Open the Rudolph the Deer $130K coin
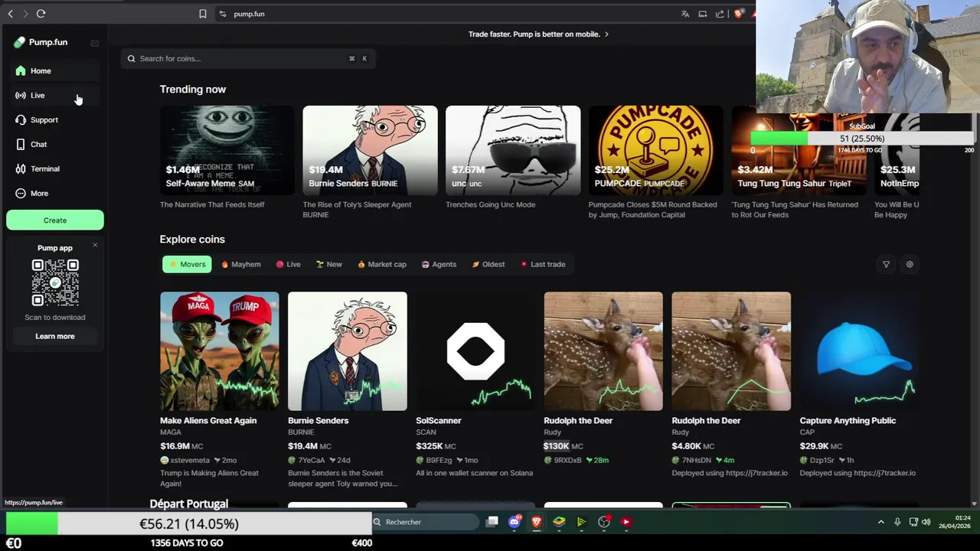 [603, 351]
